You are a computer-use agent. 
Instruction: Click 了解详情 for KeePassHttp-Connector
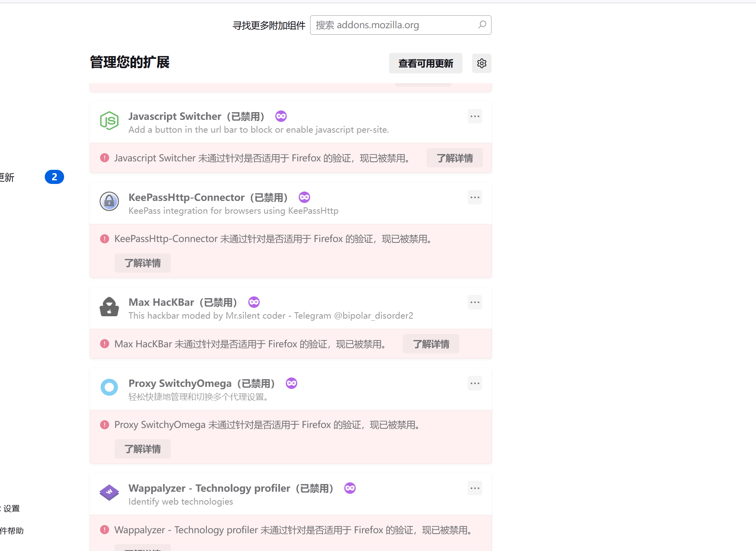click(x=143, y=263)
